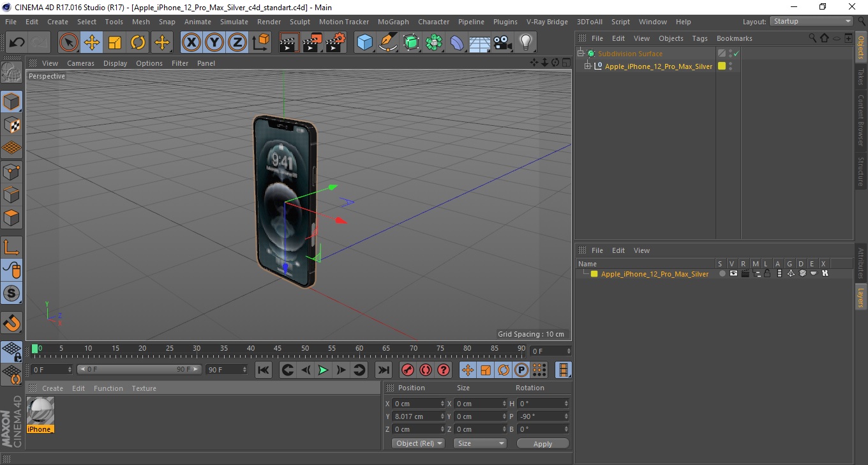Screen dimensions: 868x465
Task: Activate the Move tool
Action: pyautogui.click(x=92, y=43)
